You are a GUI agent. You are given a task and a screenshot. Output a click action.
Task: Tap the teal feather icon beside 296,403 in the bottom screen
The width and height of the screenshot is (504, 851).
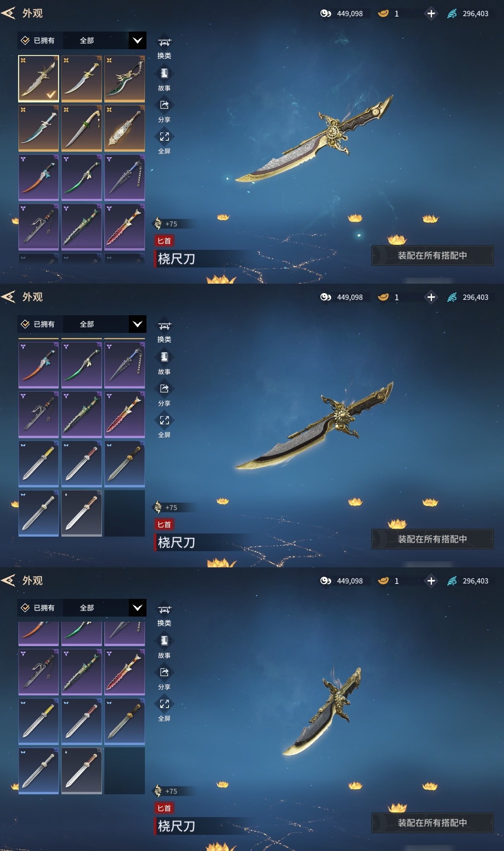point(452,581)
